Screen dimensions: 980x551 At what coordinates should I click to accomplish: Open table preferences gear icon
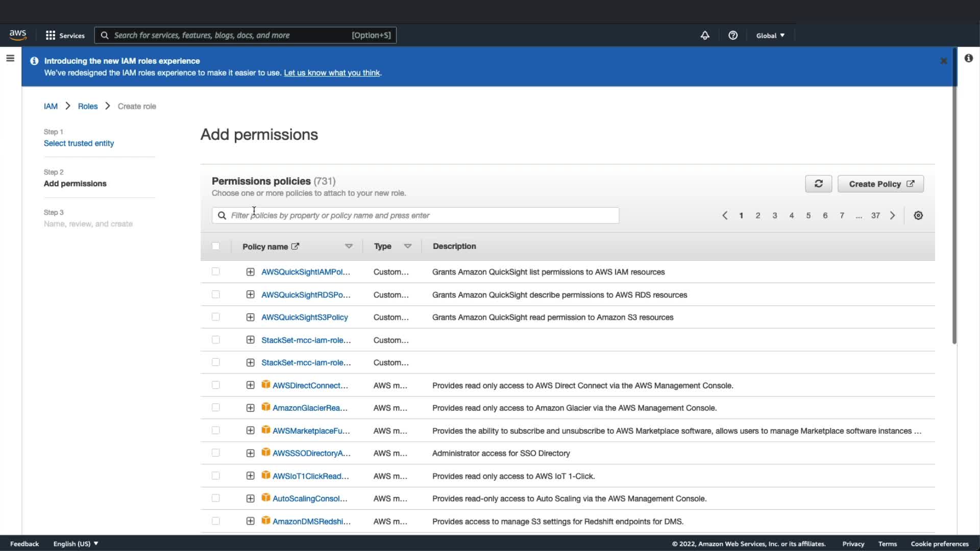918,215
